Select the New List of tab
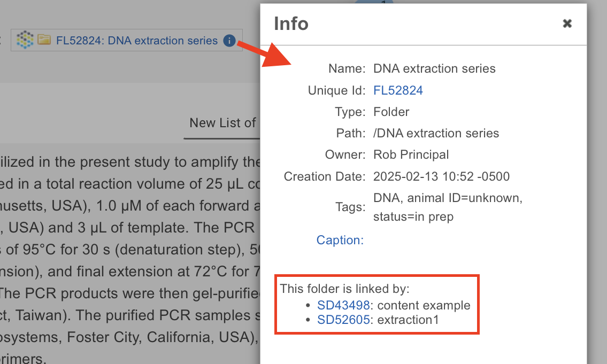This screenshot has height=364, width=607. tap(222, 123)
